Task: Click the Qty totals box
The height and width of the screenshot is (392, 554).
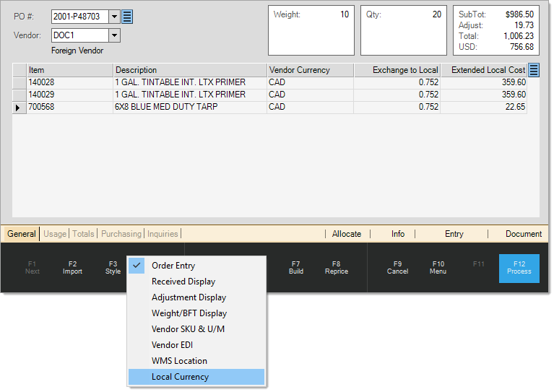Action: (x=404, y=30)
